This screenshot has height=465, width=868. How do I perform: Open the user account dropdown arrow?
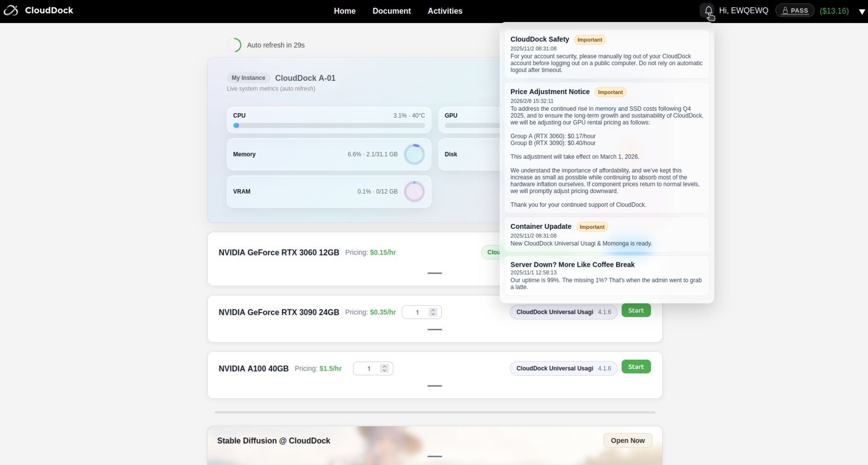pos(861,12)
